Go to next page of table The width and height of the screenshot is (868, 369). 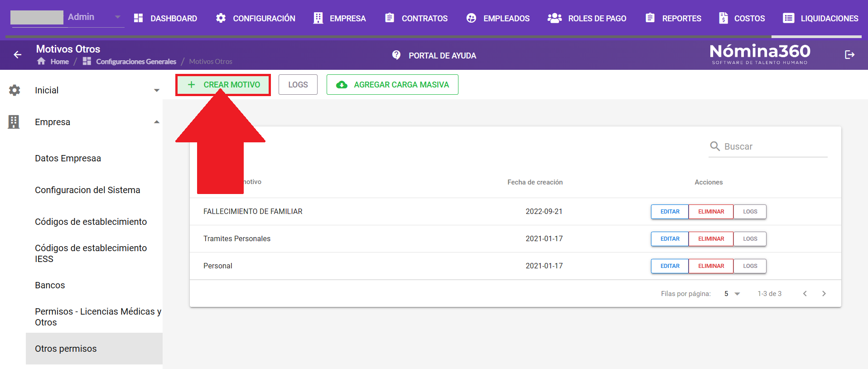824,294
